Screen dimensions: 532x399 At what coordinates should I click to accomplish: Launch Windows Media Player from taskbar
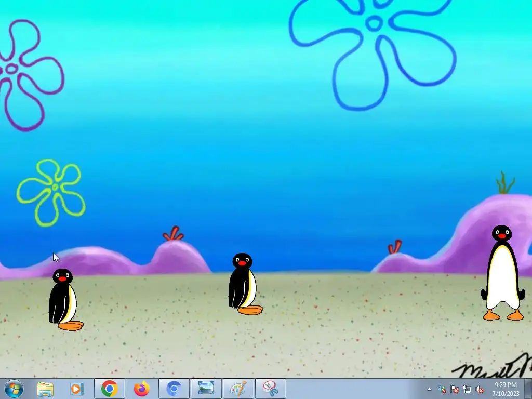point(77,389)
